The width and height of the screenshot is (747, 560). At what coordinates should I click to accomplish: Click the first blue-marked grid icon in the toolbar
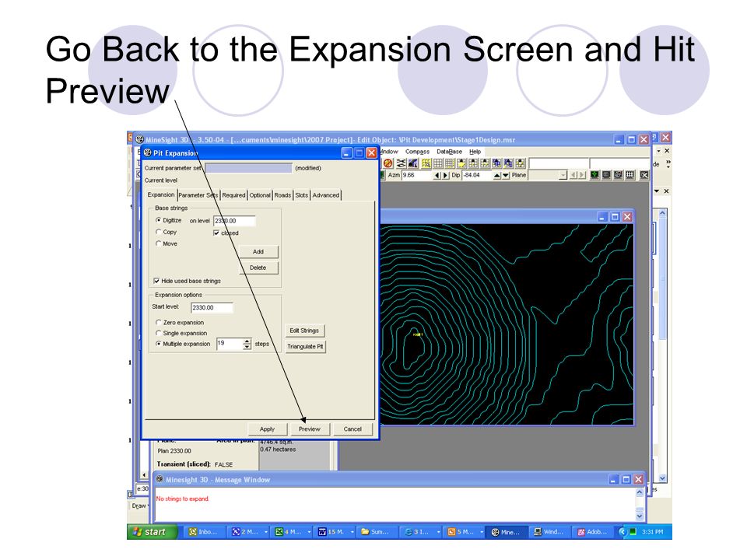[x=497, y=163]
